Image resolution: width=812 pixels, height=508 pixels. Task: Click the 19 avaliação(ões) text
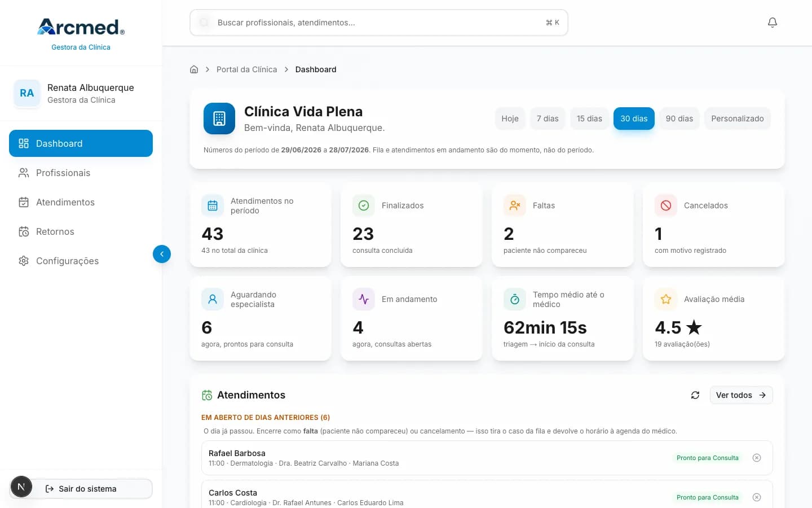coord(682,344)
